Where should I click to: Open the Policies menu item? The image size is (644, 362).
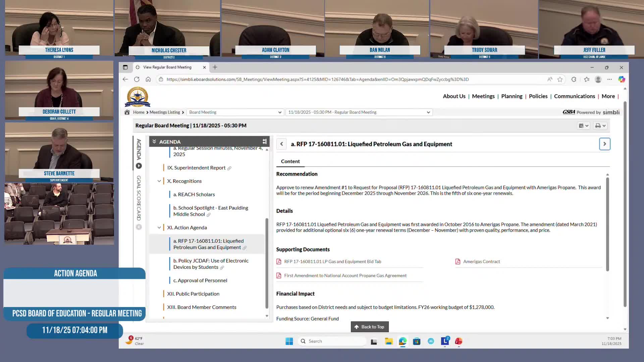538,96
